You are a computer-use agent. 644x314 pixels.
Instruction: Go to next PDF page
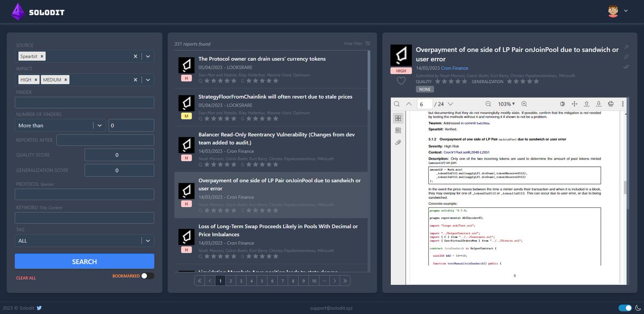(x=450, y=103)
